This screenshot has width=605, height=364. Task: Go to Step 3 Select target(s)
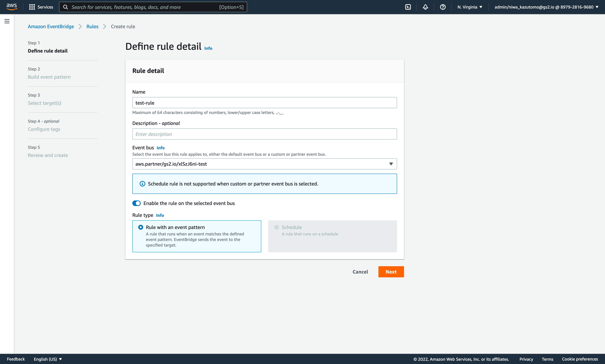pos(44,103)
